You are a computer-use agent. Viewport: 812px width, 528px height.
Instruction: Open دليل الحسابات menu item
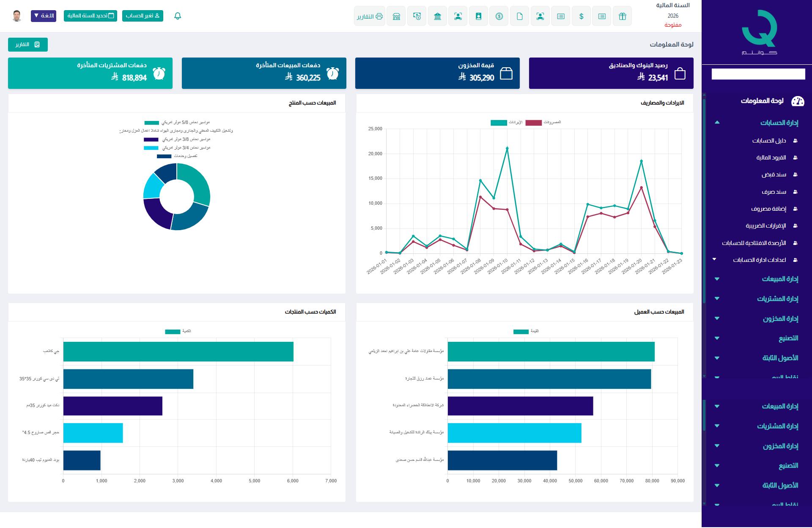tap(769, 140)
